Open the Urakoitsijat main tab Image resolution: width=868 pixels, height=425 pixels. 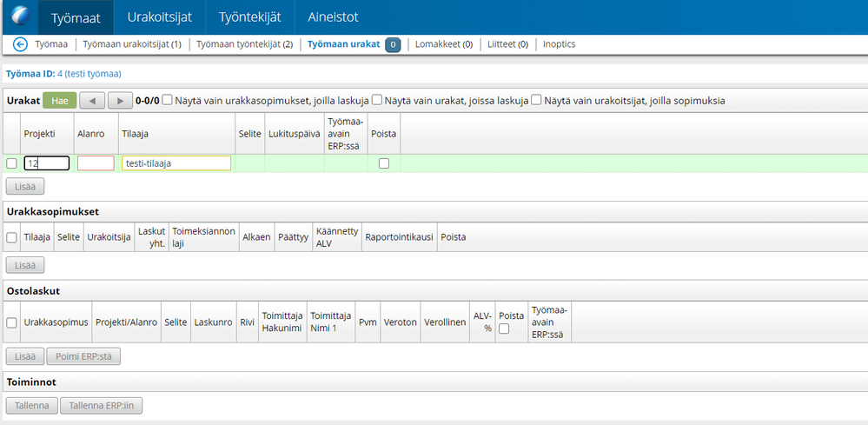[x=159, y=17]
